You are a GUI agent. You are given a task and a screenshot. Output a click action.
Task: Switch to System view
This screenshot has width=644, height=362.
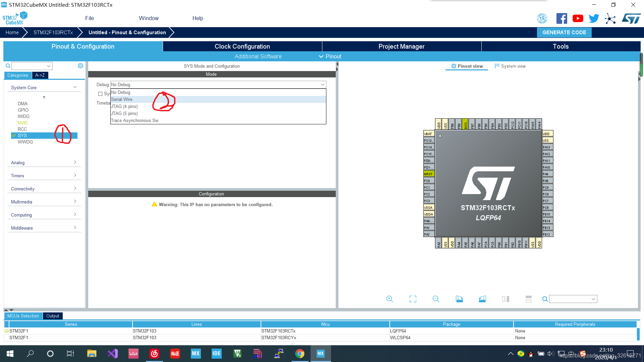[x=510, y=66]
